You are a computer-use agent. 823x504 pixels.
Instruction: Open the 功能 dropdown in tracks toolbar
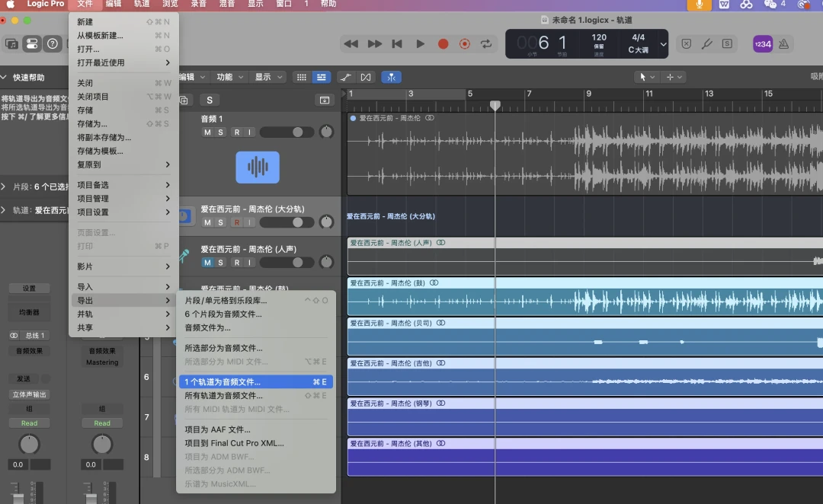[x=230, y=77]
